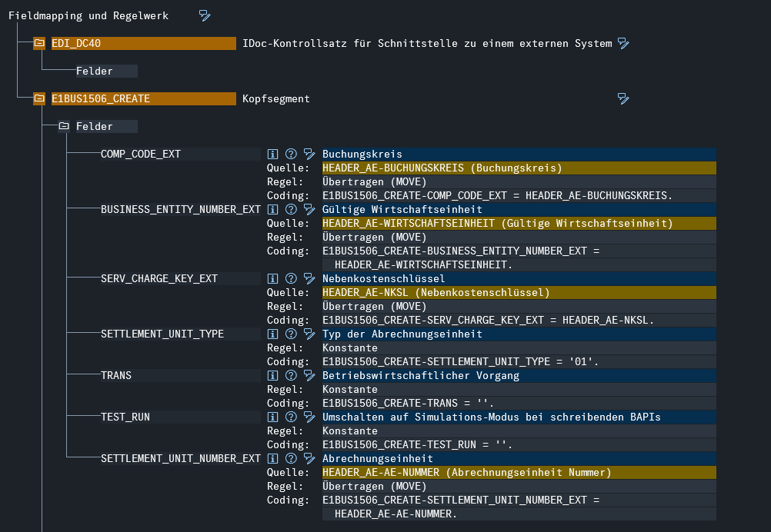The width and height of the screenshot is (771, 532).
Task: Click Fieldmapping und Regelwerk root title
Action: pyautogui.click(x=88, y=15)
